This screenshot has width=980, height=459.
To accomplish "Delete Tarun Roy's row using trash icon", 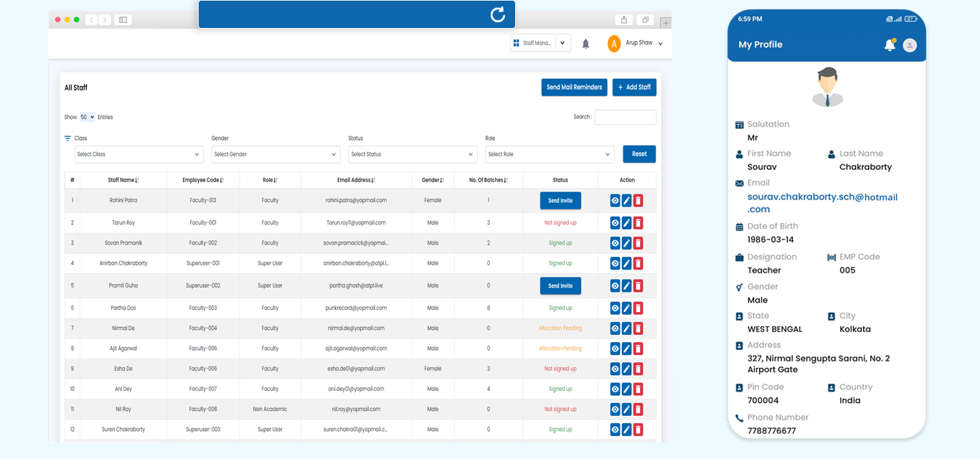I will [x=639, y=223].
